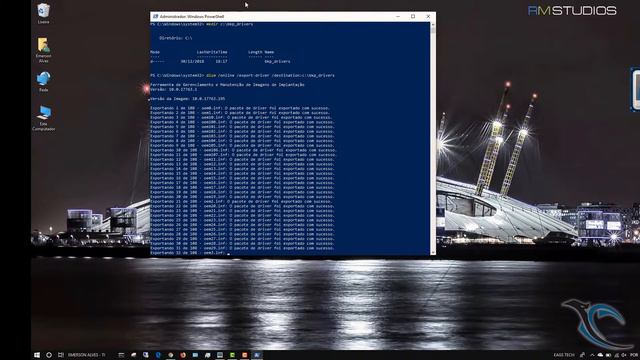The width and height of the screenshot is (640, 360).
Task: Click the volume speaker tray icon
Action: pyautogui.click(x=624, y=355)
